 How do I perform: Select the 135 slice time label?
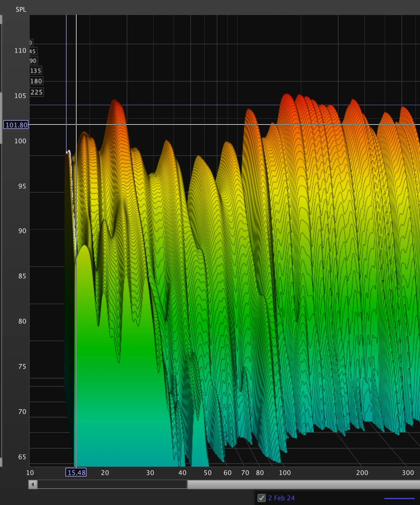[x=36, y=70]
